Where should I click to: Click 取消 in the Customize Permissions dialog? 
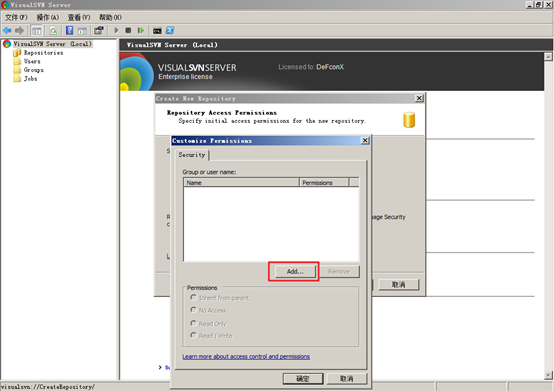click(x=347, y=379)
